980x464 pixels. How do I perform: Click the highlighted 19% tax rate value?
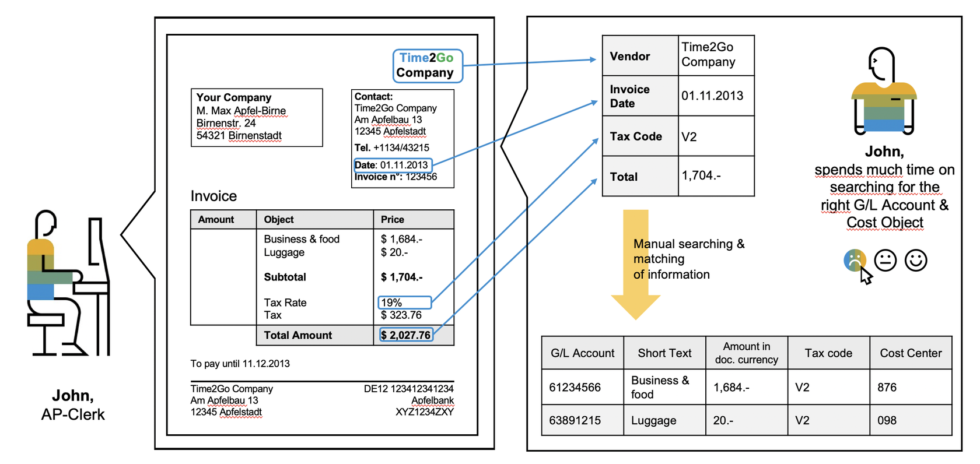coord(405,303)
